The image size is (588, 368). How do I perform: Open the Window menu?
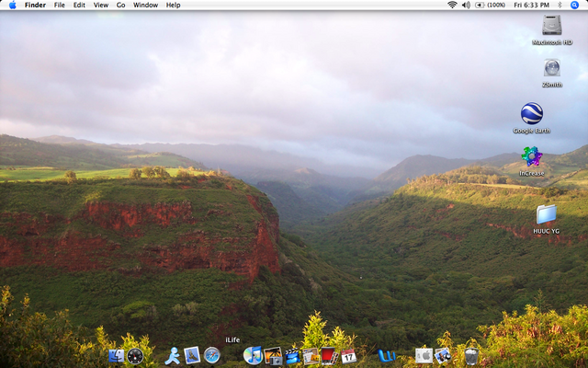point(145,5)
